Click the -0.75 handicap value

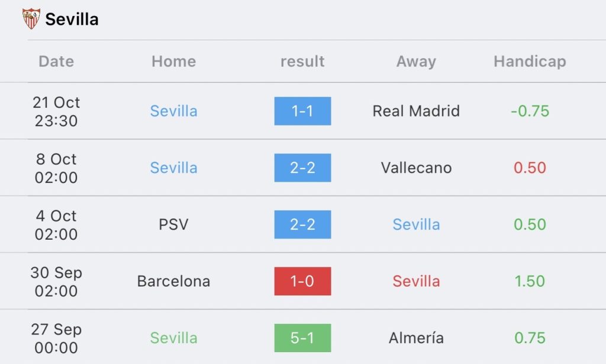(x=530, y=111)
